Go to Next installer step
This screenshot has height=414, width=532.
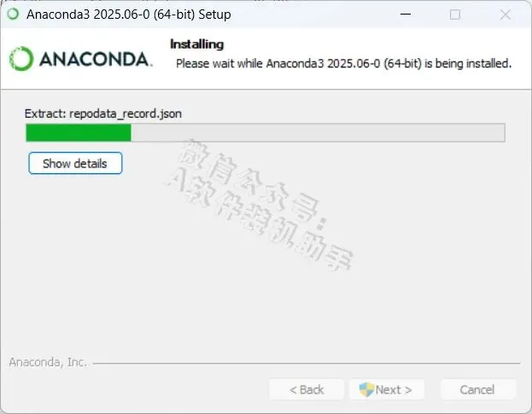tap(387, 389)
